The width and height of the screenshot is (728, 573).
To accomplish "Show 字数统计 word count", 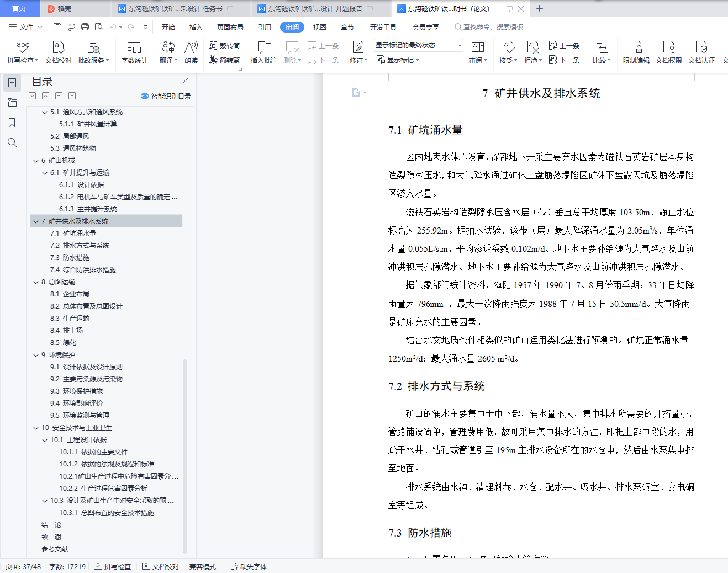I will [x=135, y=52].
